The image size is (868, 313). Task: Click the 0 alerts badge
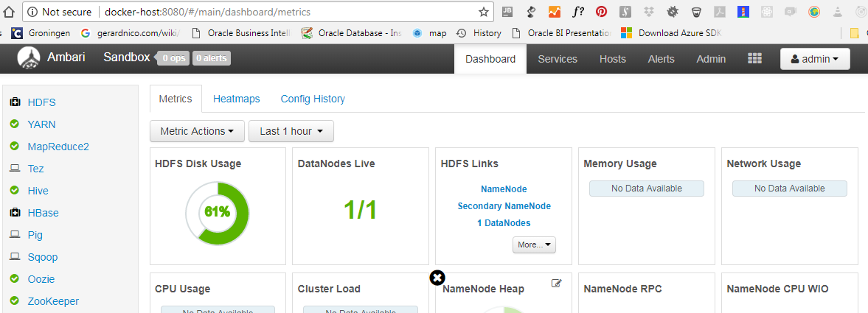tap(211, 58)
